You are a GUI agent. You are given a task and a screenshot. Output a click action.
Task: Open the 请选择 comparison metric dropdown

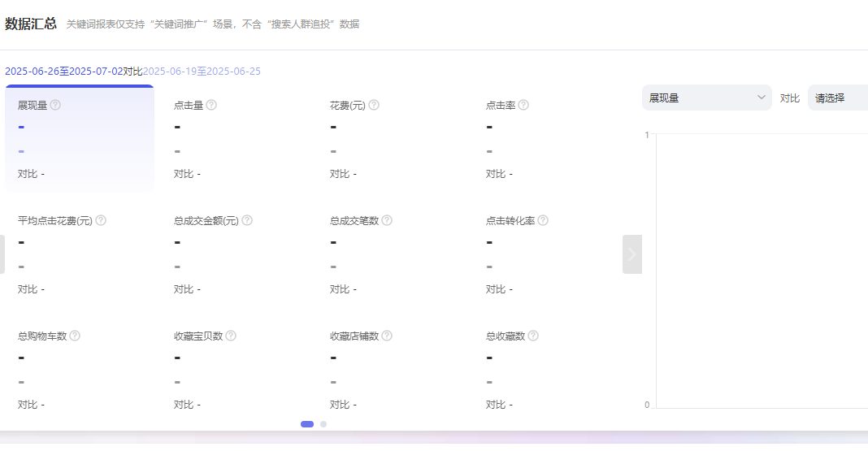point(837,98)
